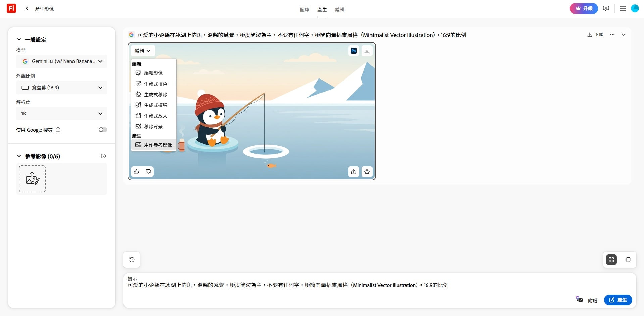Toggle the 使用 Google 搜尋 switch

(x=103, y=130)
